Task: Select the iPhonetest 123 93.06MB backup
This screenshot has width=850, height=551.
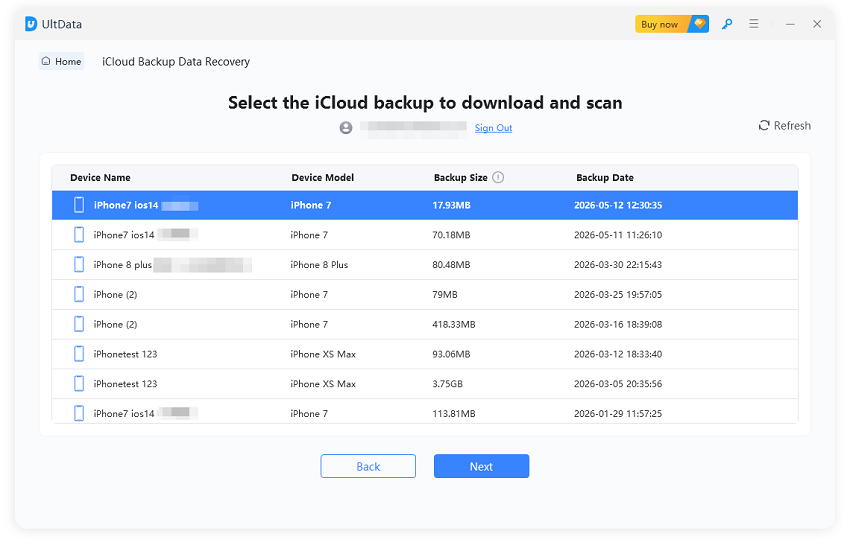Action: click(x=425, y=354)
